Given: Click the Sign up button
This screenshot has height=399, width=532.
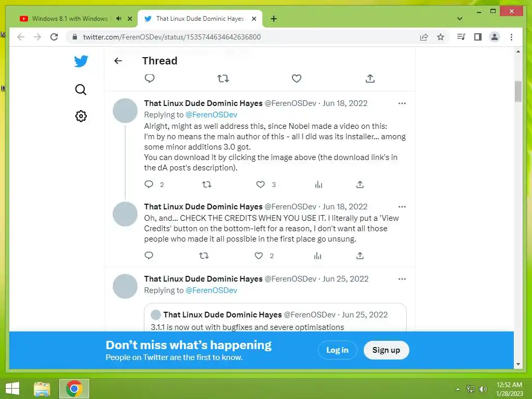Looking at the screenshot, I should 386,350.
